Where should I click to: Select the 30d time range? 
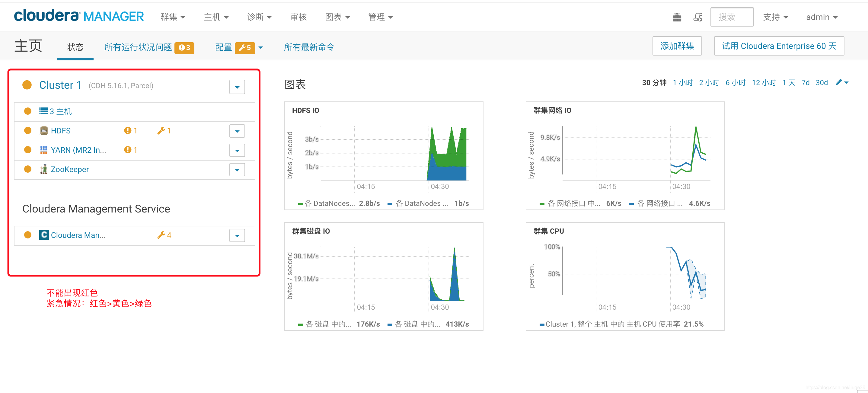point(822,83)
